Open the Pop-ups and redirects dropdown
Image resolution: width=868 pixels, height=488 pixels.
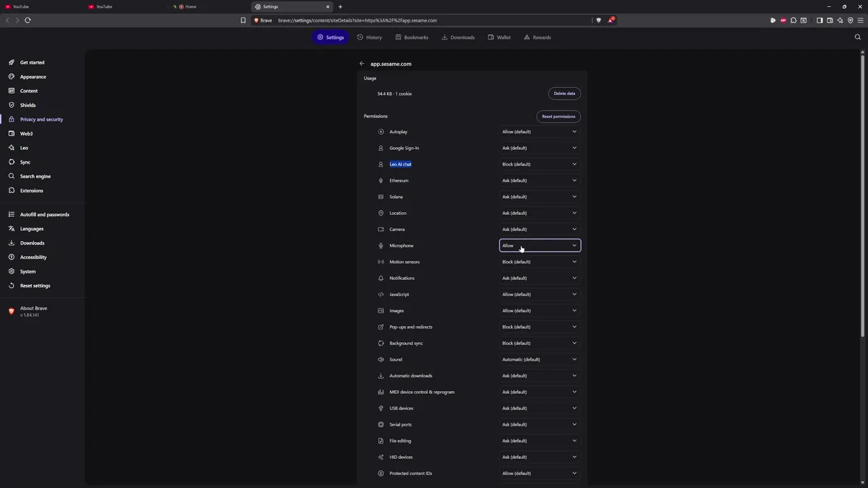point(540,327)
